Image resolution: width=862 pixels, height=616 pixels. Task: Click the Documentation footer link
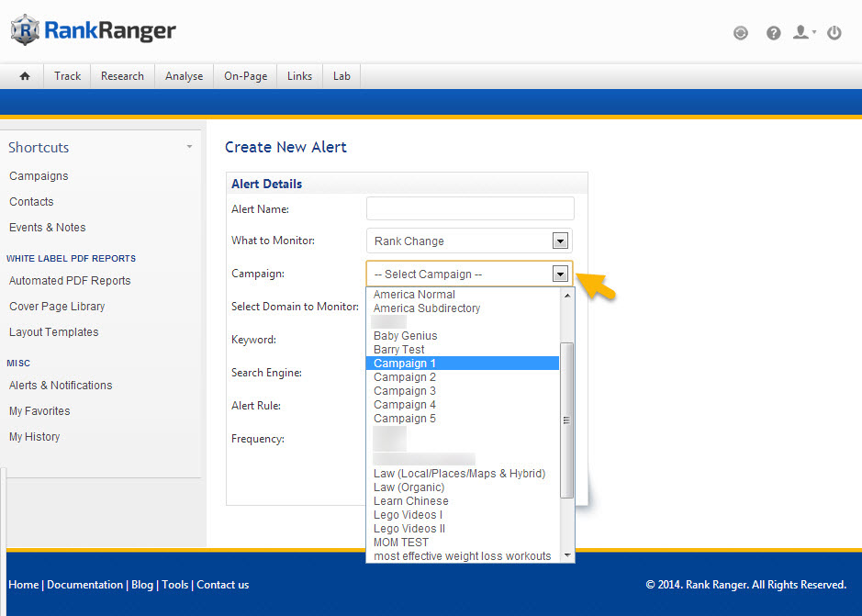[x=84, y=585]
